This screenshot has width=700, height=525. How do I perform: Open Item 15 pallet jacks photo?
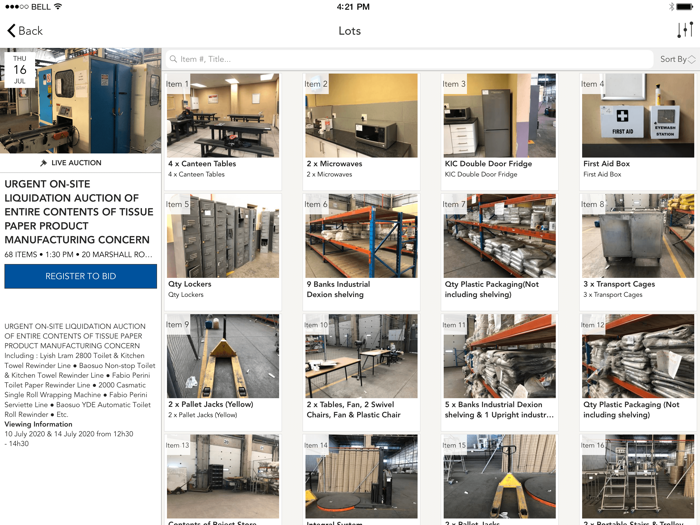pos(500,476)
